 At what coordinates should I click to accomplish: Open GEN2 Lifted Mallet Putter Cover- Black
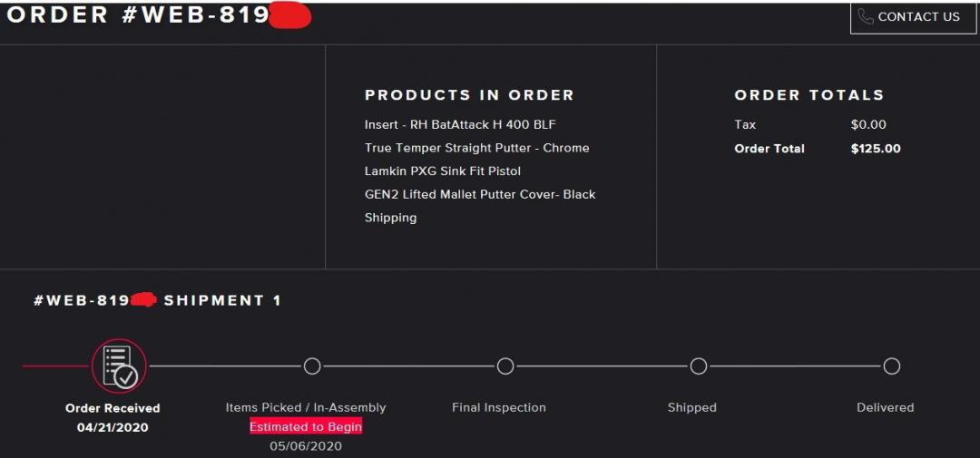(x=480, y=194)
